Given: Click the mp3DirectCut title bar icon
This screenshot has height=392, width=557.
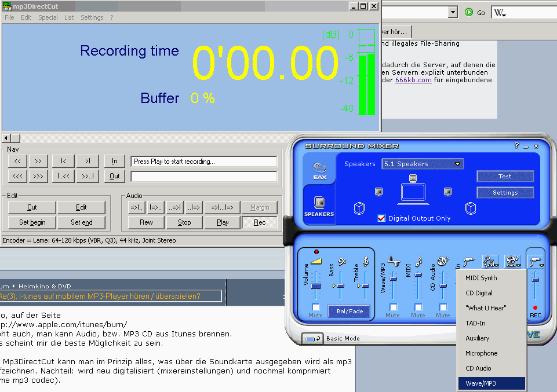Looking at the screenshot, I should click(x=7, y=6).
